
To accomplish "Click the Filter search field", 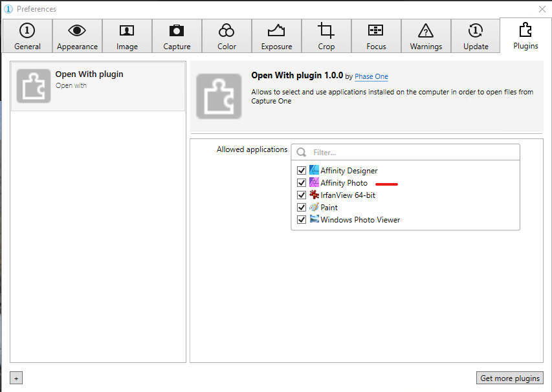I will coord(411,153).
